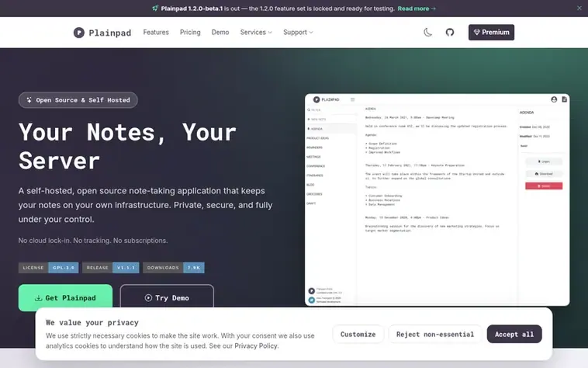Click the Get Plainpad download button
This screenshot has height=368, width=588.
click(65, 297)
